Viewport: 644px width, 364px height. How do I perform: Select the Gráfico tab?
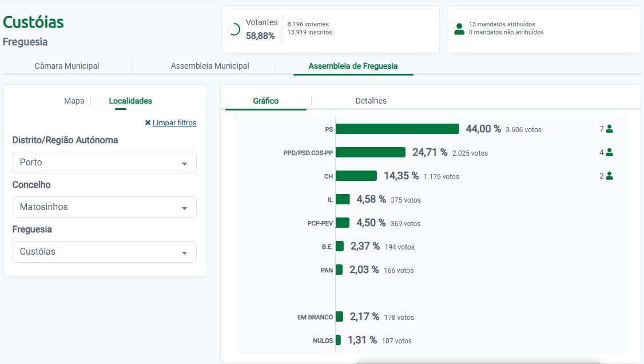[x=265, y=101]
